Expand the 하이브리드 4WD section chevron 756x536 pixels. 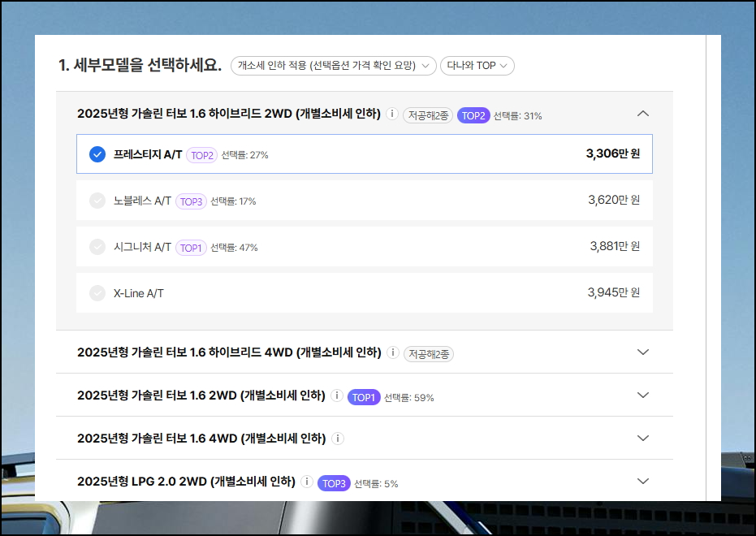643,352
